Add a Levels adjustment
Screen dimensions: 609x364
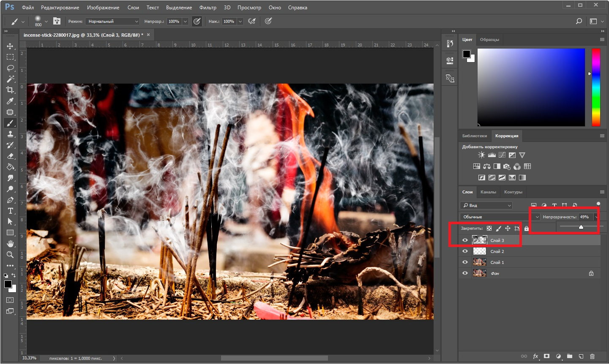(492, 155)
